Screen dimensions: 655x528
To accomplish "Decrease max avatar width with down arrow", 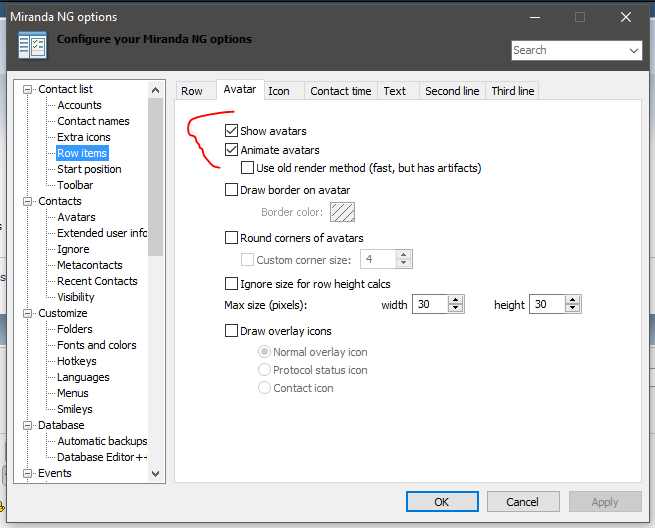I will click(x=456, y=308).
